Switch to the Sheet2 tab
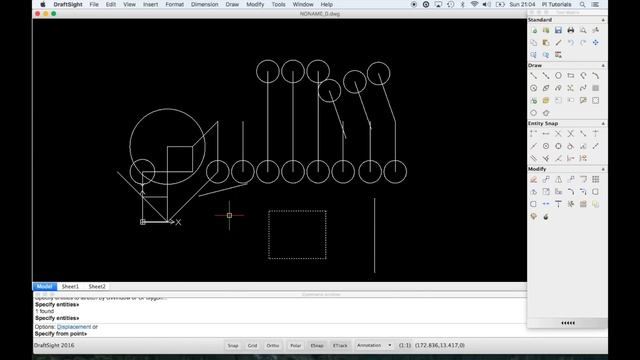 pos(97,287)
